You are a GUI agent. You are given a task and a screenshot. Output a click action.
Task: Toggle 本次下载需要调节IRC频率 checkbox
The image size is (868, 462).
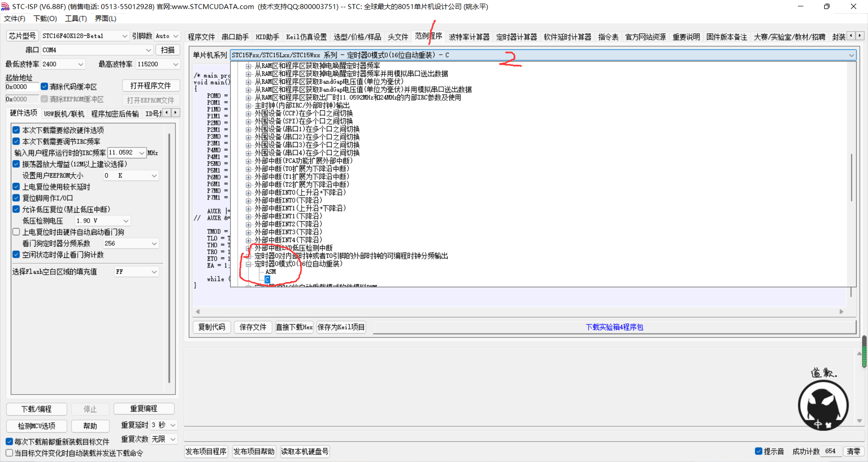coord(16,141)
